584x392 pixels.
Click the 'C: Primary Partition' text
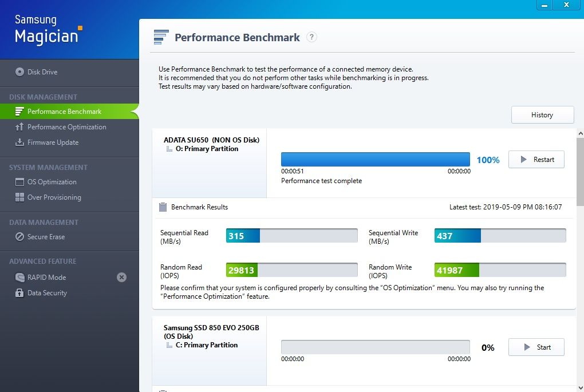(x=207, y=345)
